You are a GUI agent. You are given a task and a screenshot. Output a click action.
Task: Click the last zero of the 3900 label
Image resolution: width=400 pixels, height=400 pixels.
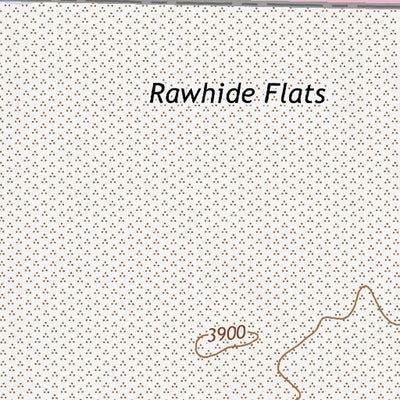click(x=241, y=333)
